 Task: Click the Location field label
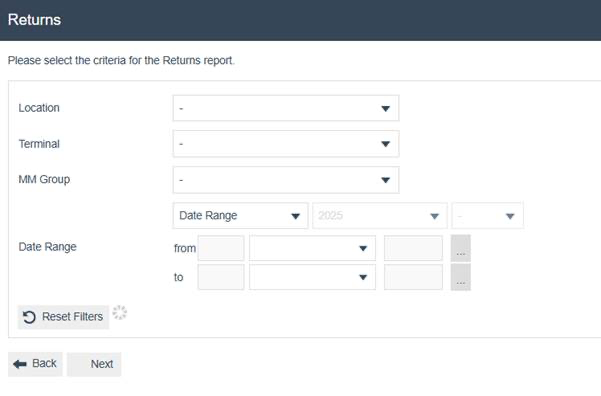point(39,108)
